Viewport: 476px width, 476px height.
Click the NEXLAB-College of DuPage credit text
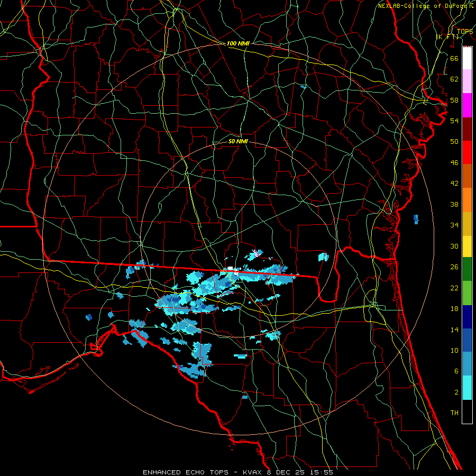click(x=423, y=6)
